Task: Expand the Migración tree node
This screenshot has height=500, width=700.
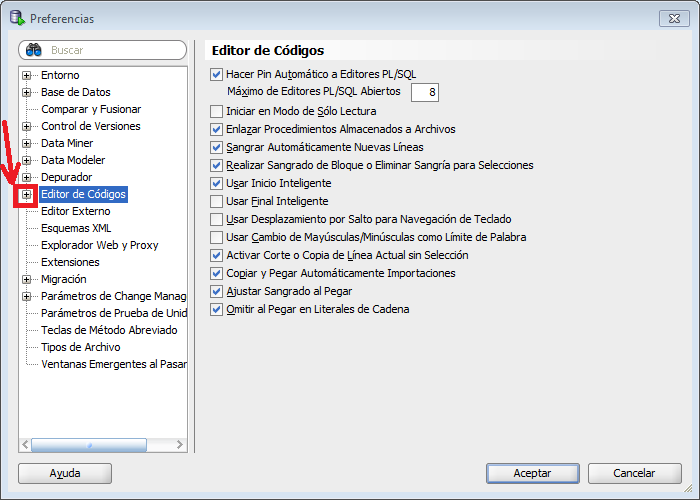Action: coord(27,280)
